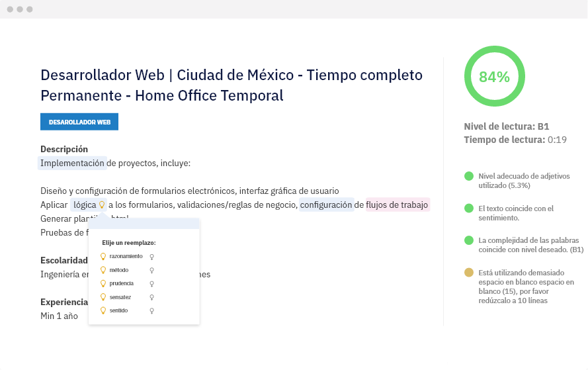The width and height of the screenshot is (588, 370).
Task: Click the lightbulb icon beside razonamiento
Action: 103,257
